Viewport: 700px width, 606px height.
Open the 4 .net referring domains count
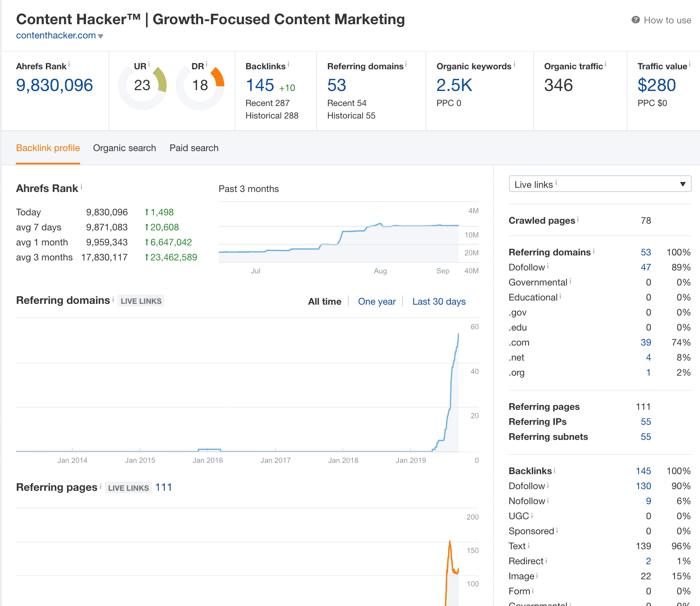pos(648,358)
